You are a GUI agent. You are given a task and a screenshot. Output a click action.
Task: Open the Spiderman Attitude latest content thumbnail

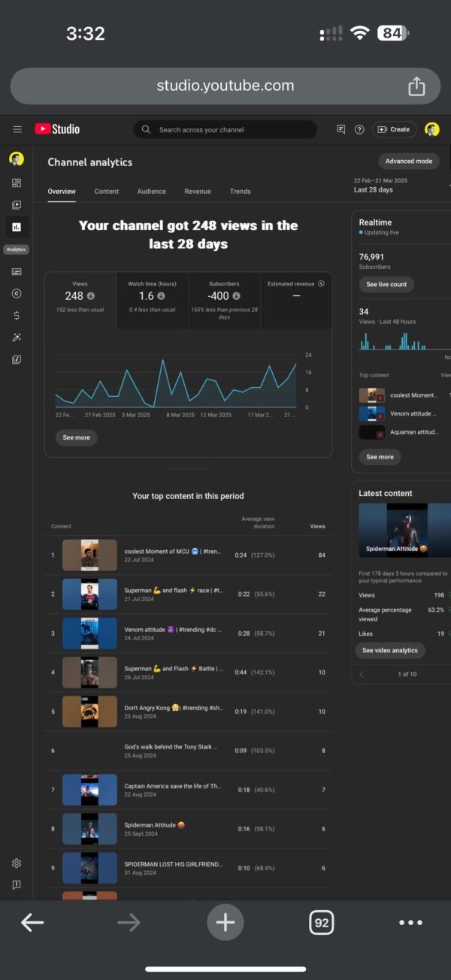click(x=404, y=530)
